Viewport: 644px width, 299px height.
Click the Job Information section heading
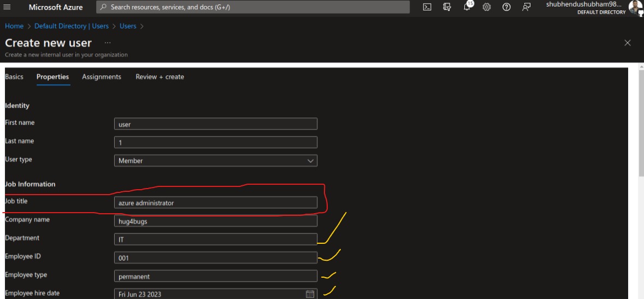click(30, 184)
